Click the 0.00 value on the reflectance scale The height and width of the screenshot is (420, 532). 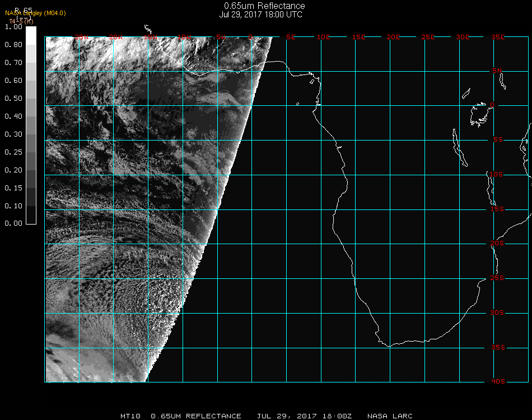click(x=13, y=223)
